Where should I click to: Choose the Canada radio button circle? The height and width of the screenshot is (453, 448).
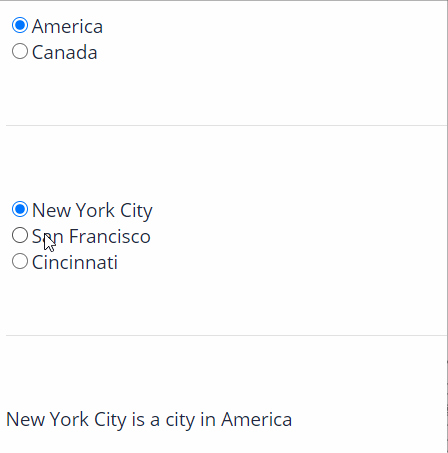20,51
